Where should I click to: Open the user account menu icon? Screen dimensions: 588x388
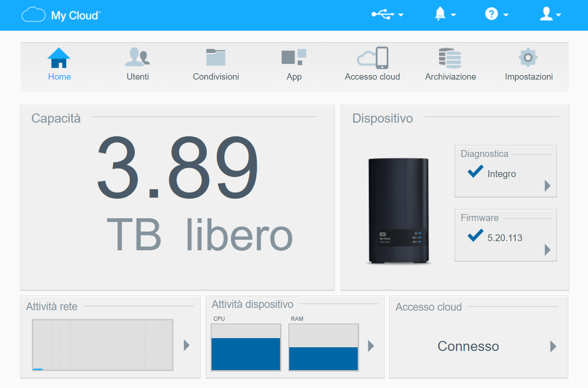click(550, 14)
